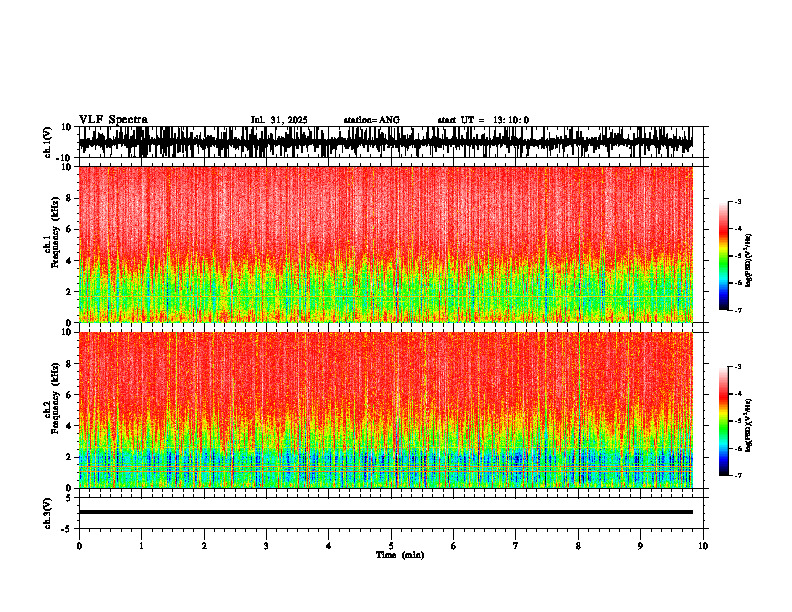Click the "-7" label on ch.2 color scale

(738, 476)
